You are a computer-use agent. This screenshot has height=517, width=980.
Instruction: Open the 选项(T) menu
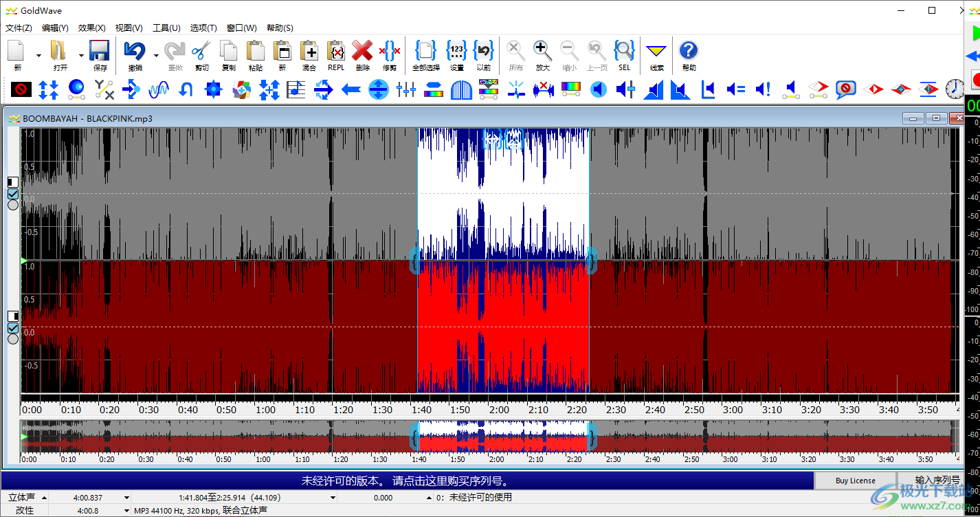203,28
